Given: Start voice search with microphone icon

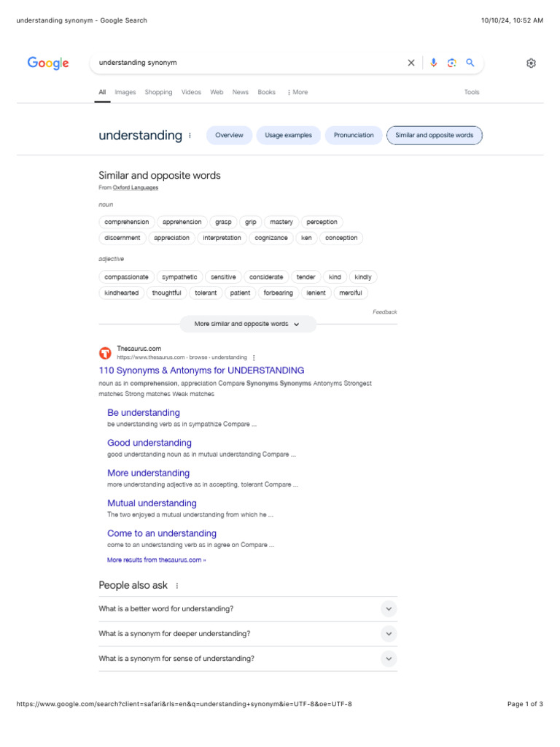Looking at the screenshot, I should coord(434,63).
